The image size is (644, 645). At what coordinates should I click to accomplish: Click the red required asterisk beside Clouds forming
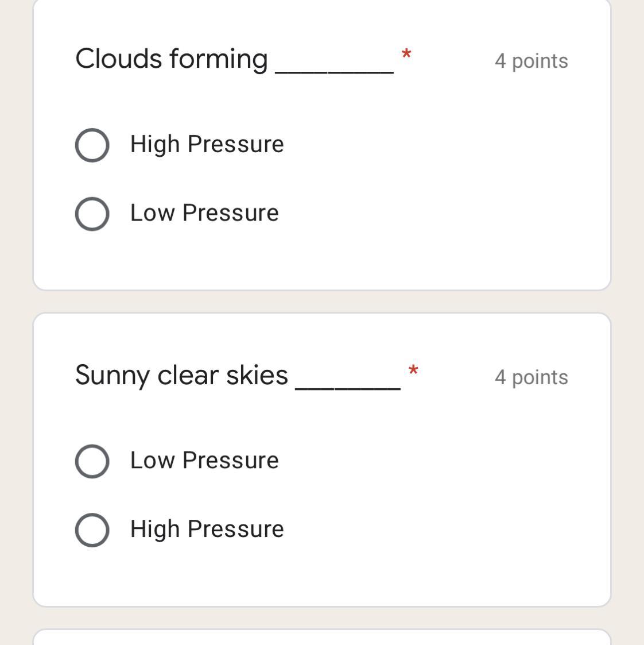pyautogui.click(x=406, y=55)
